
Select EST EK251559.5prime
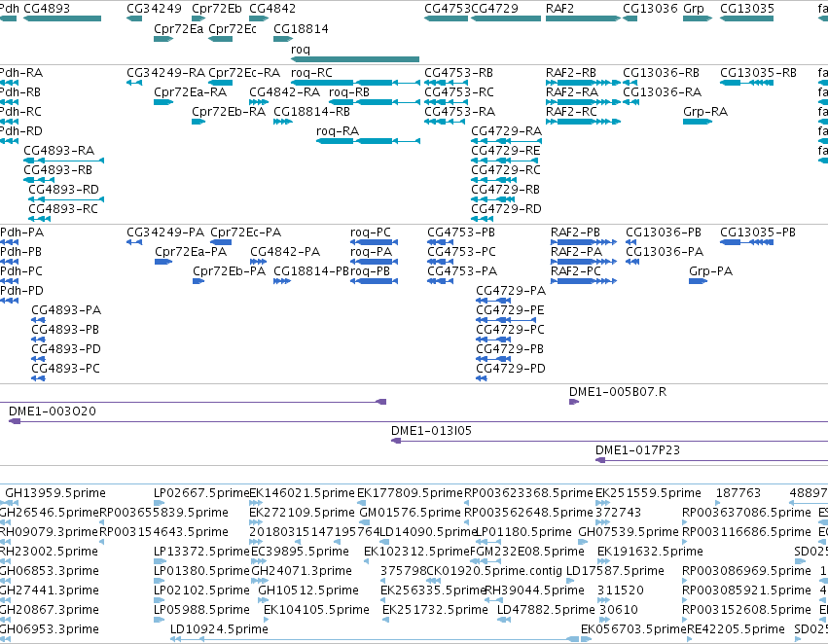pos(648,493)
